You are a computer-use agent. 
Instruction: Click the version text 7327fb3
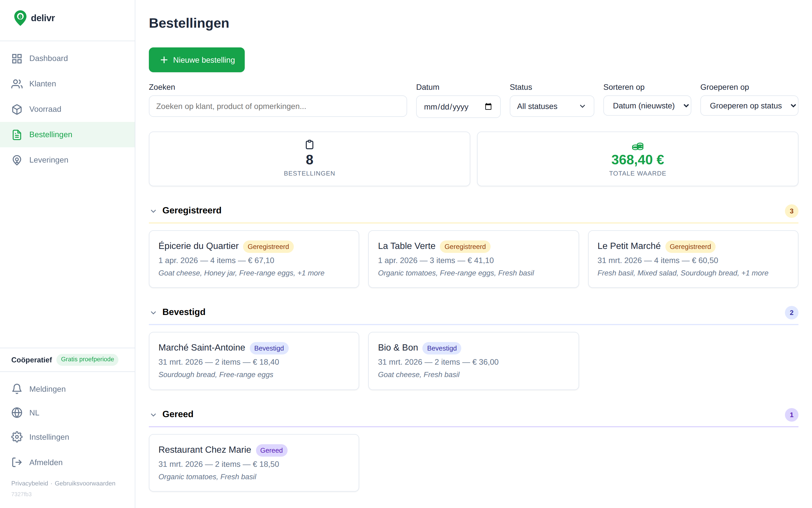(x=21, y=494)
